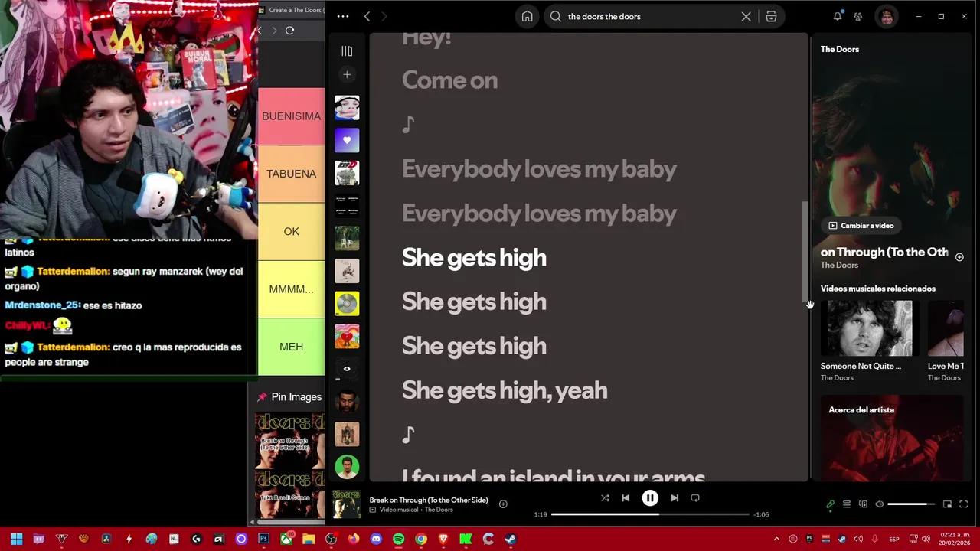The height and width of the screenshot is (551, 980).
Task: Select the MMMM... tier label
Action: coord(291,289)
